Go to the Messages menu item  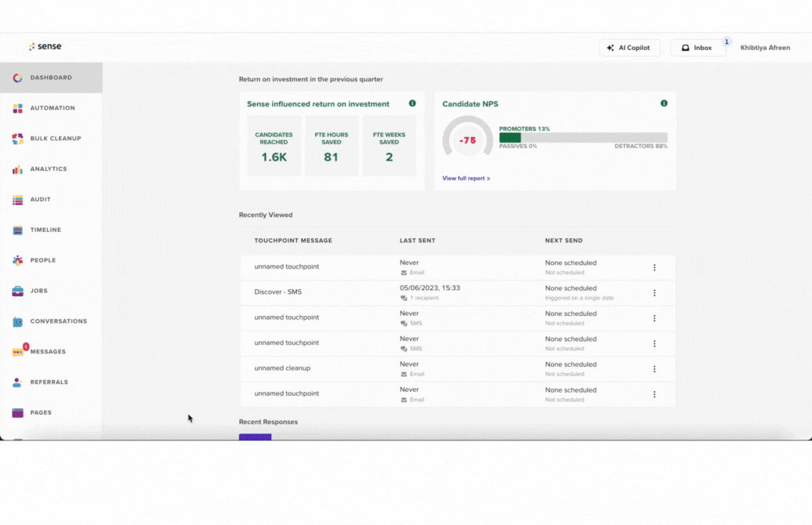(x=51, y=352)
